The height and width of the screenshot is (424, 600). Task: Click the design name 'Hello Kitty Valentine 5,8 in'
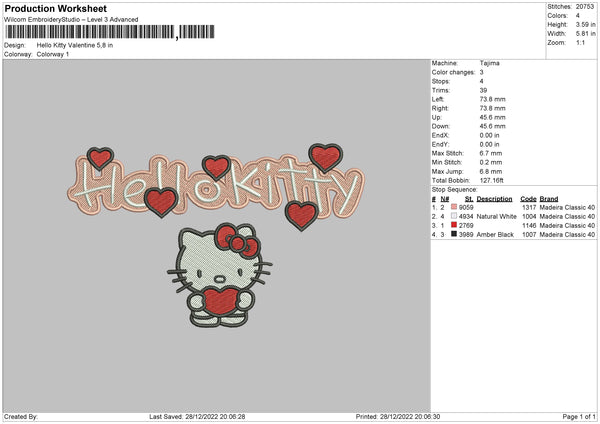pyautogui.click(x=75, y=45)
